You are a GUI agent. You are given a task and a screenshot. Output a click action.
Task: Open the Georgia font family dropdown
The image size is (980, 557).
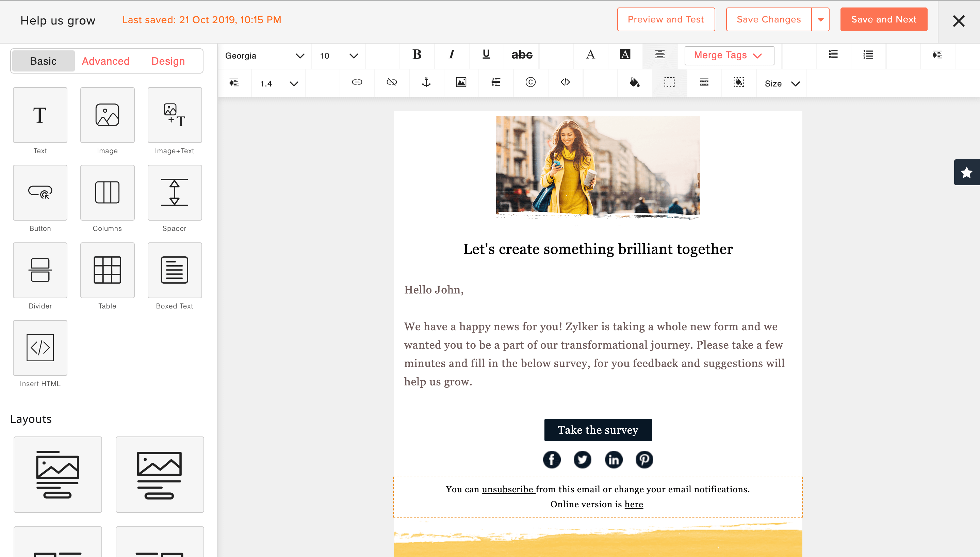264,56
